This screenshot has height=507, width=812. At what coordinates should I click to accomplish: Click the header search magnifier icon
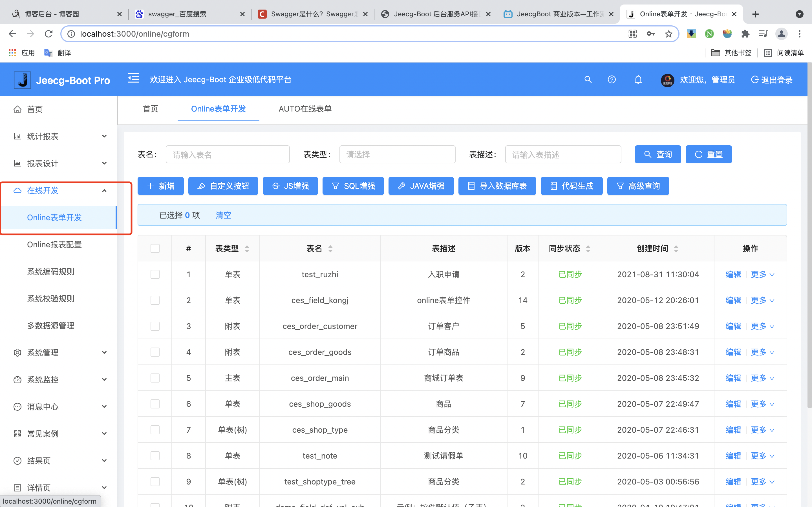(588, 79)
